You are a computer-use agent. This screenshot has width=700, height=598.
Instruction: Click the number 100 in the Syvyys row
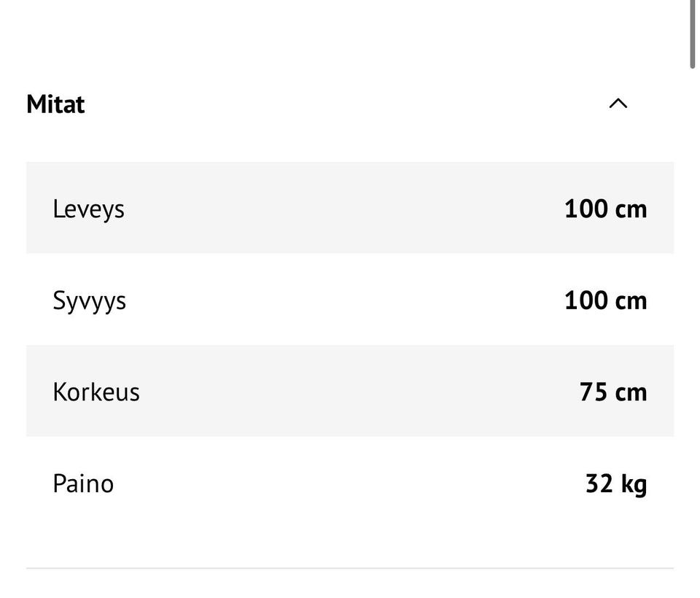(x=586, y=300)
